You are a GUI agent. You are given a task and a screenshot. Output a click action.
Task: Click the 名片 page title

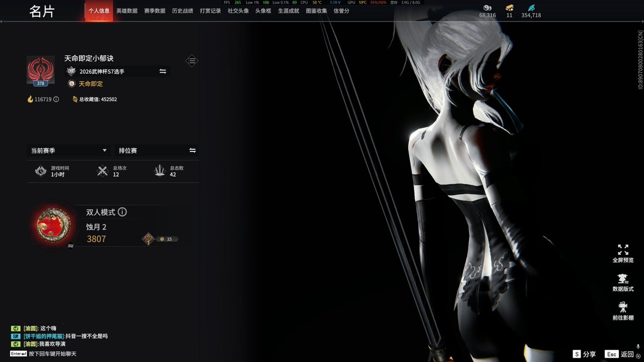click(42, 12)
